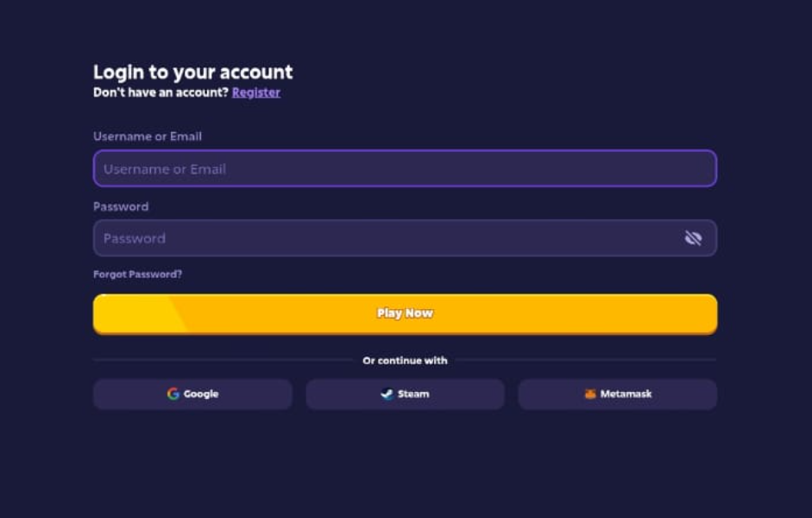Screen dimensions: 812x518
Task: Click inside the Password input box
Action: (345, 237)
